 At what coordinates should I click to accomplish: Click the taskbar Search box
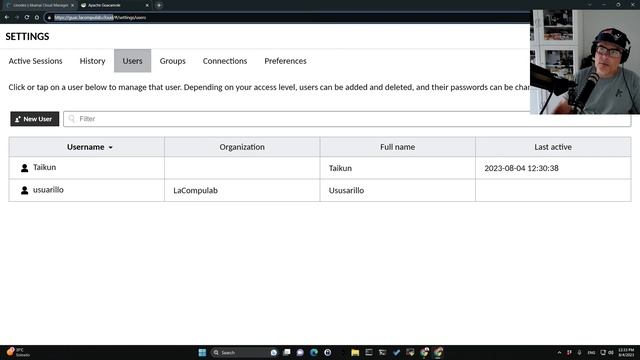[x=244, y=352]
